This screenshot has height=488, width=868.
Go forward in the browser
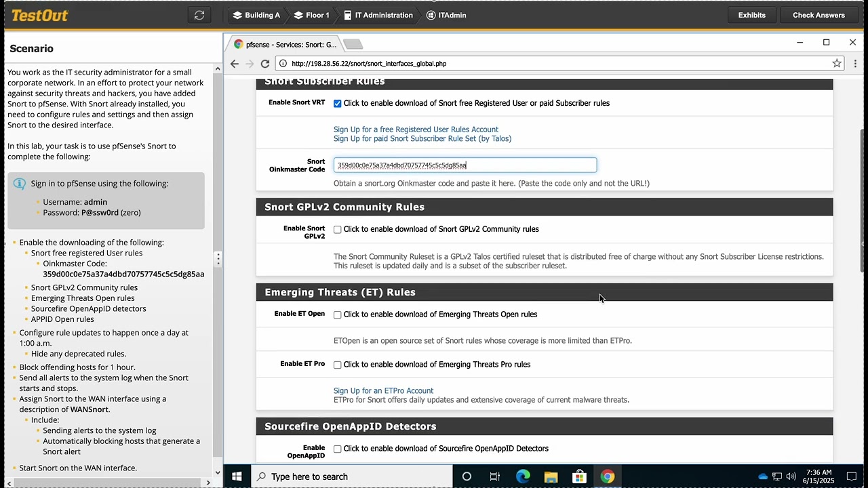coord(250,64)
